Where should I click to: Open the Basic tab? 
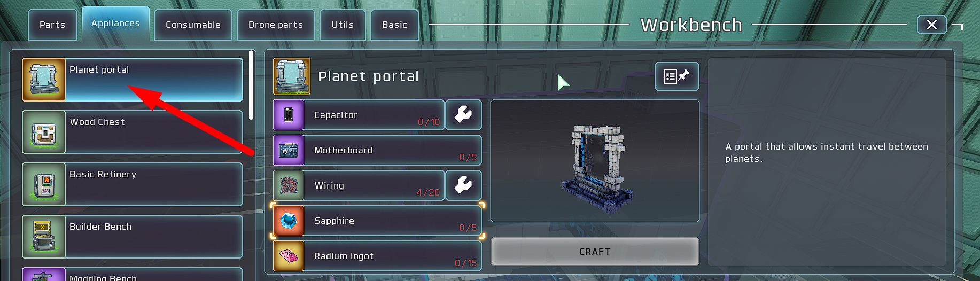tap(394, 25)
